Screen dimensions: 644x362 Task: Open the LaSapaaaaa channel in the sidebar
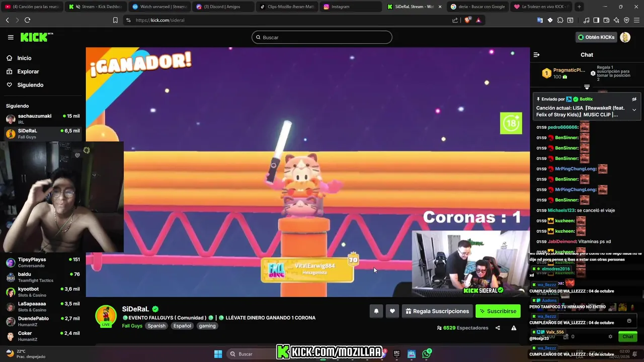click(43, 307)
